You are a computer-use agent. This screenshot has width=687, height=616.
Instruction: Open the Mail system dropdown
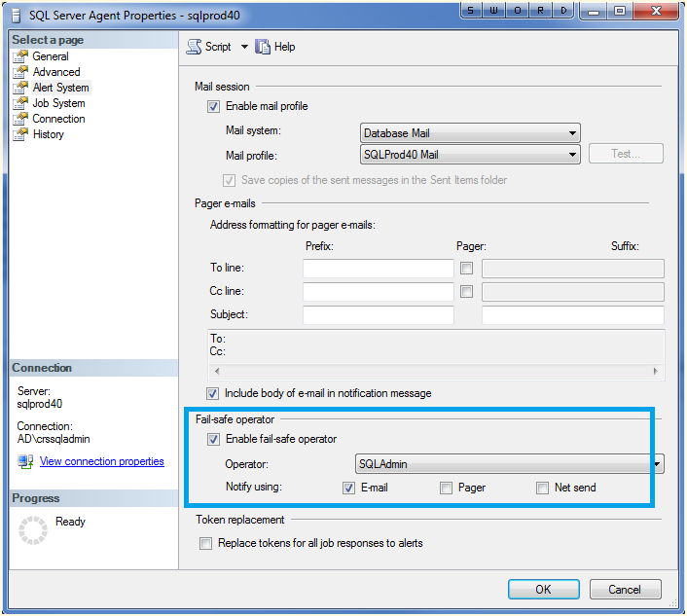470,133
